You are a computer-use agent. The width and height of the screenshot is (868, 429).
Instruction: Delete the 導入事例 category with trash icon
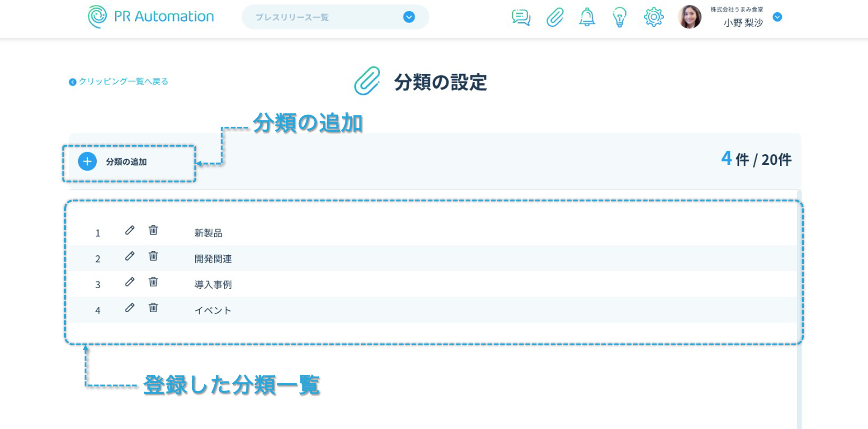point(153,282)
